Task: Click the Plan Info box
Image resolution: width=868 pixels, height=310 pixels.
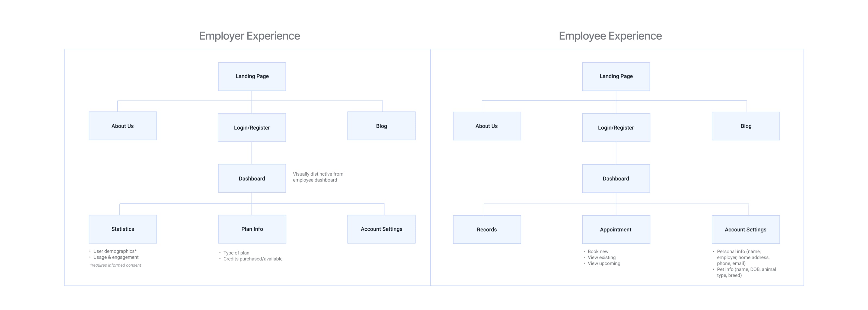Action: point(252,229)
